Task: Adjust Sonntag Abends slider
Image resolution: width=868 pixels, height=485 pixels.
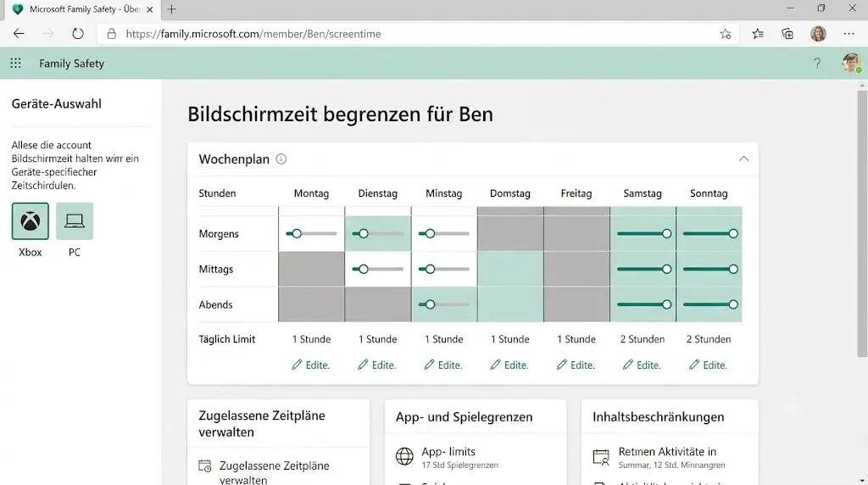Action: [711, 304]
